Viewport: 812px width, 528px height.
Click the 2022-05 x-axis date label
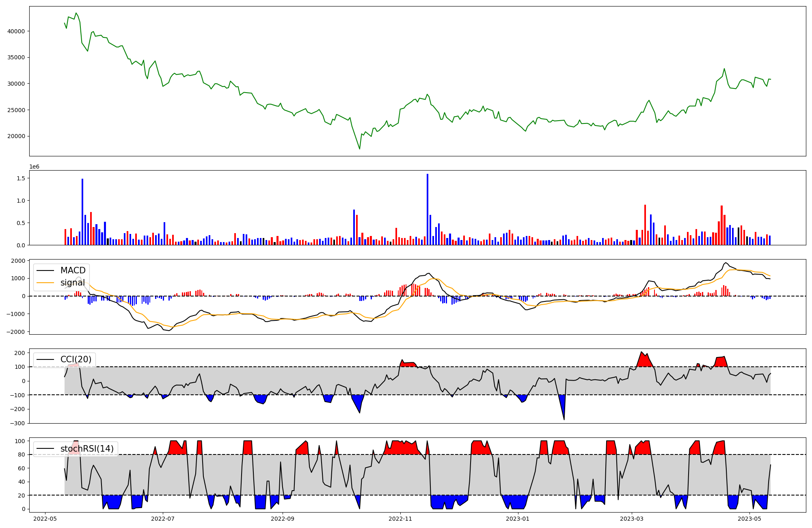pyautogui.click(x=45, y=518)
